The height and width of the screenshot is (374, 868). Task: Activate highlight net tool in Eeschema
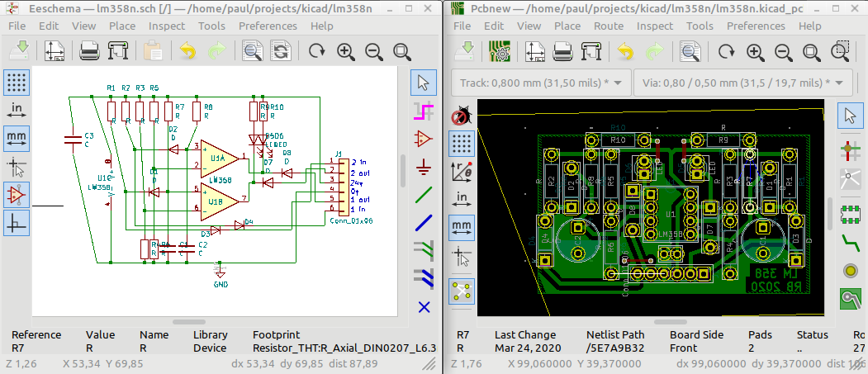pyautogui.click(x=424, y=110)
